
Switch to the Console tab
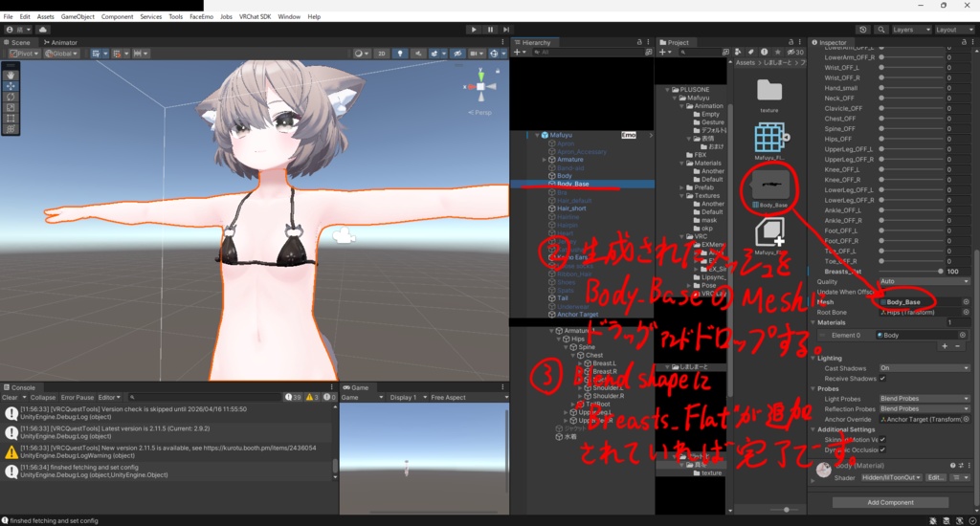point(19,387)
